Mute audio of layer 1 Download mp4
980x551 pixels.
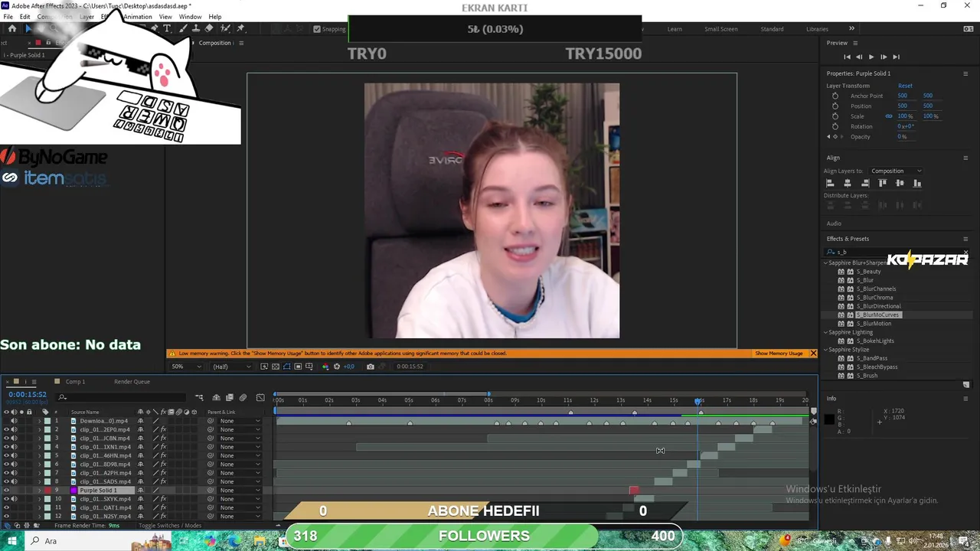14,421
